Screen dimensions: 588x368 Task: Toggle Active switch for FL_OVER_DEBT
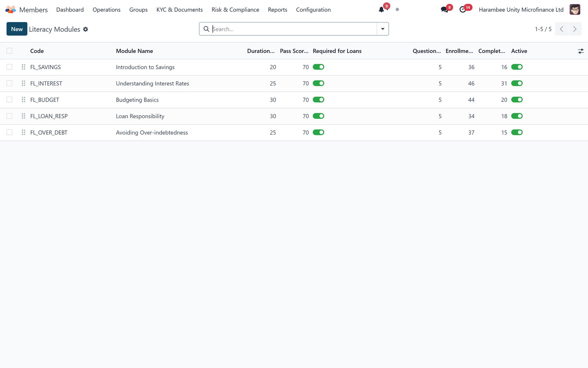[517, 132]
